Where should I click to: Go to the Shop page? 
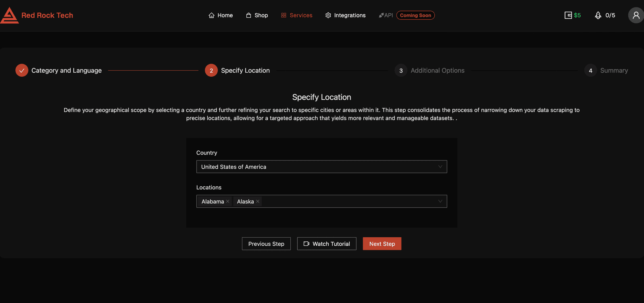(x=257, y=15)
